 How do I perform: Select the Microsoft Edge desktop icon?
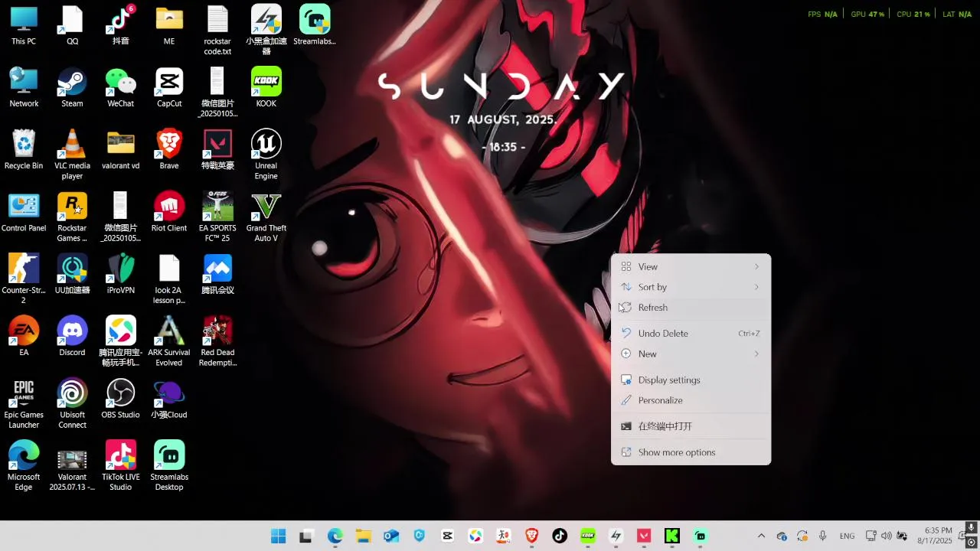(24, 466)
